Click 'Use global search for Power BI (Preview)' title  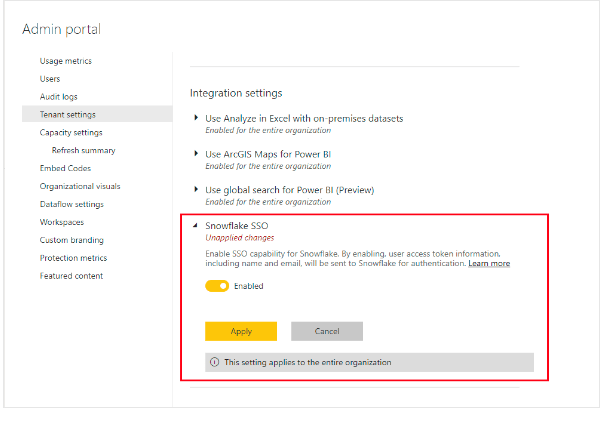(x=290, y=190)
